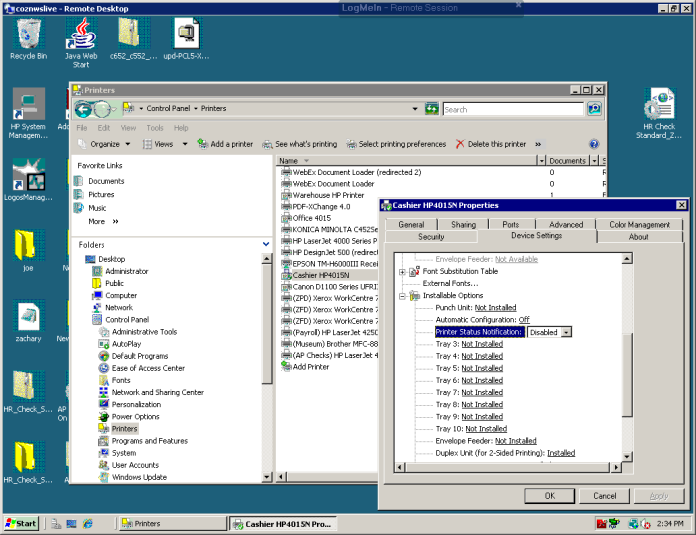The width and height of the screenshot is (696, 535).
Task: Click the OK button in Properties dialog
Action: pyautogui.click(x=551, y=495)
